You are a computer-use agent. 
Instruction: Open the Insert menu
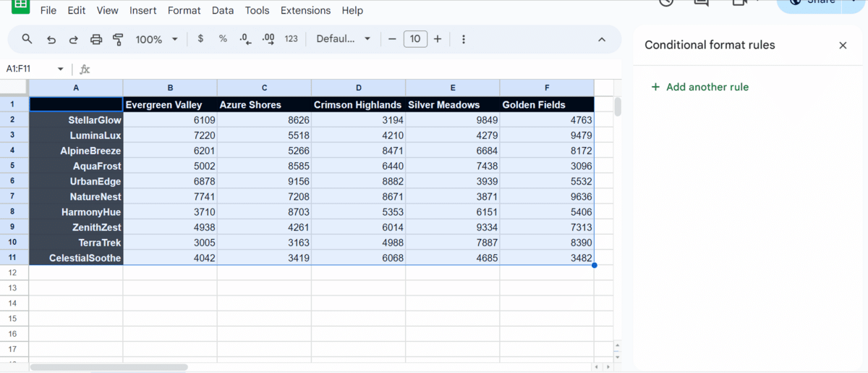(x=143, y=11)
